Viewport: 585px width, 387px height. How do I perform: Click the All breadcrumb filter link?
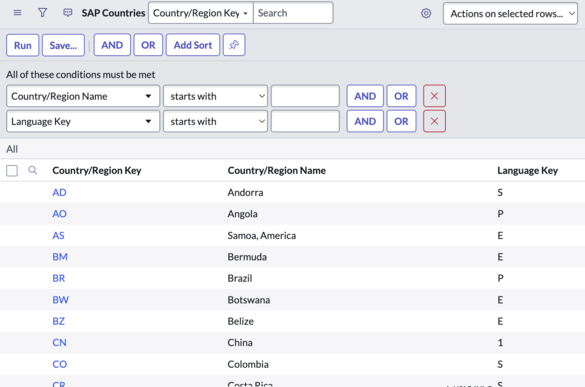click(12, 149)
